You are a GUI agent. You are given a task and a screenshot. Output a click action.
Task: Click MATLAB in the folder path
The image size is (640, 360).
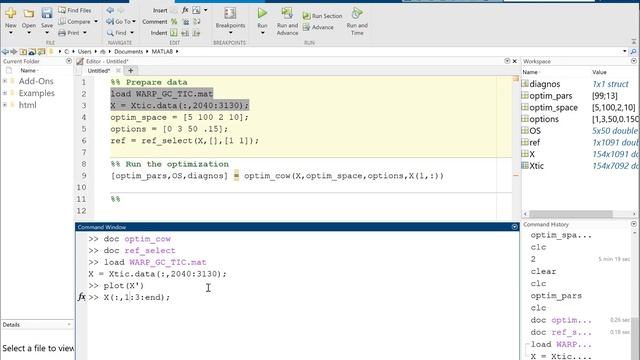tap(162, 51)
